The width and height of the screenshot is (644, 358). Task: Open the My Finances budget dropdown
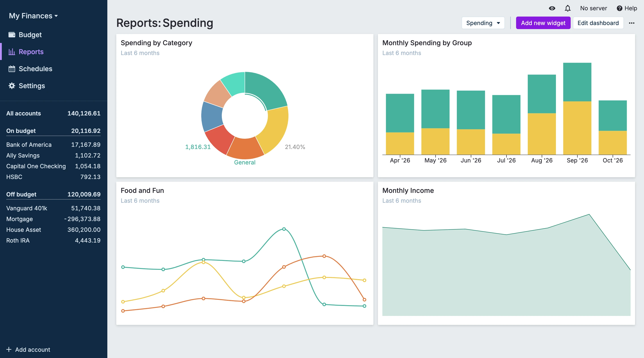[33, 16]
